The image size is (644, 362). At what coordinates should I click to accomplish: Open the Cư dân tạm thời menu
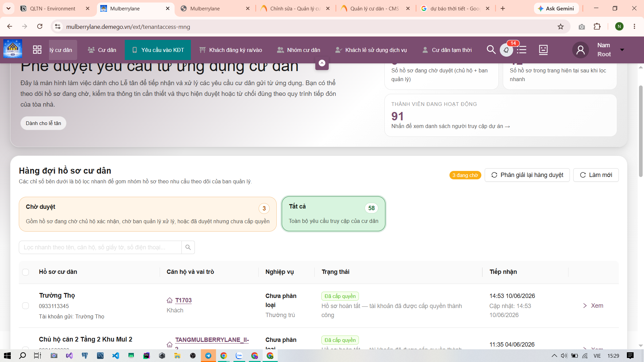(447, 50)
